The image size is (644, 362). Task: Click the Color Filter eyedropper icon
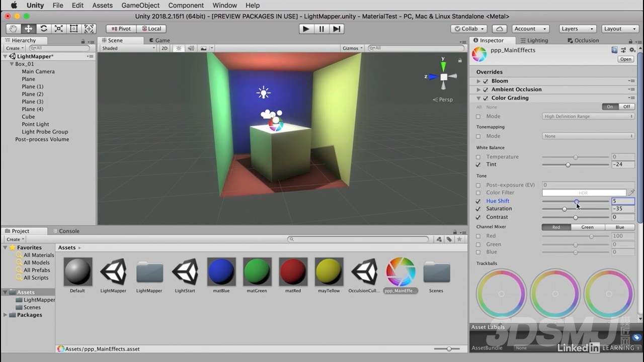tap(631, 193)
